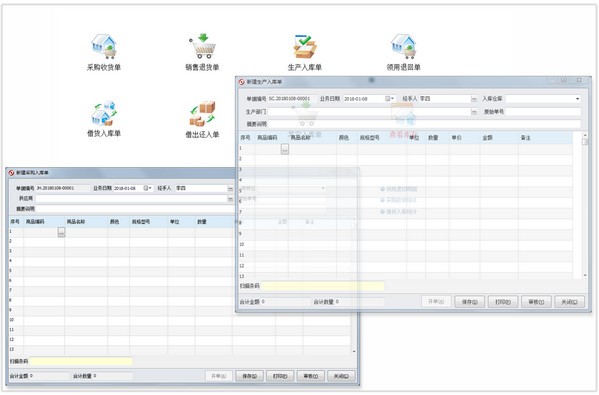Click 打印 button in 生产入库单 window
The image size is (599, 395).
point(503,302)
